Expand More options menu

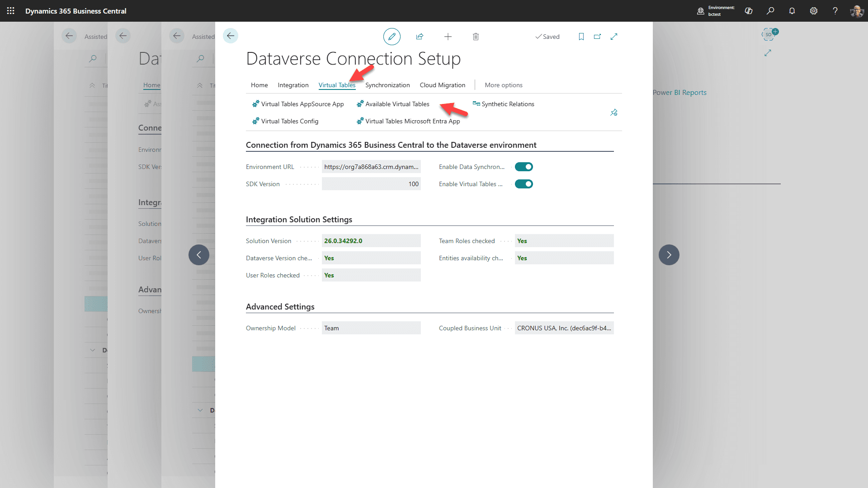coord(503,85)
